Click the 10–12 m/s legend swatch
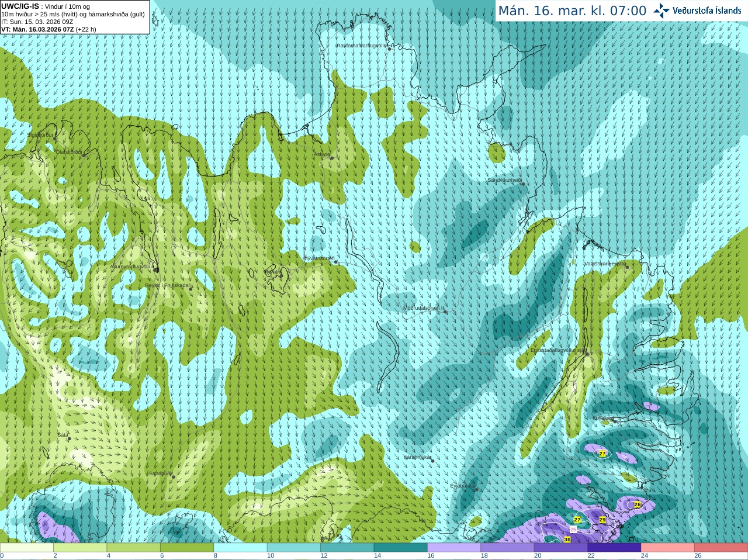This screenshot has width=748, height=560. pyautogui.click(x=294, y=548)
